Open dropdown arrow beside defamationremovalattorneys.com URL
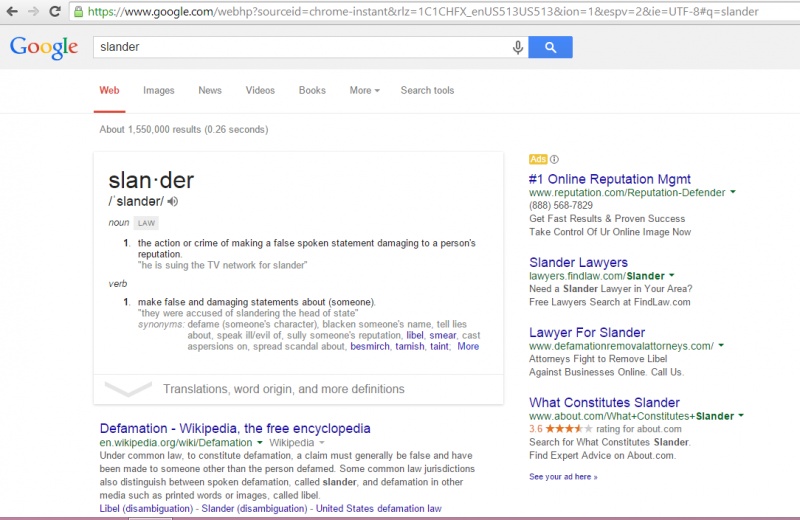This screenshot has width=800, height=520. point(721,345)
